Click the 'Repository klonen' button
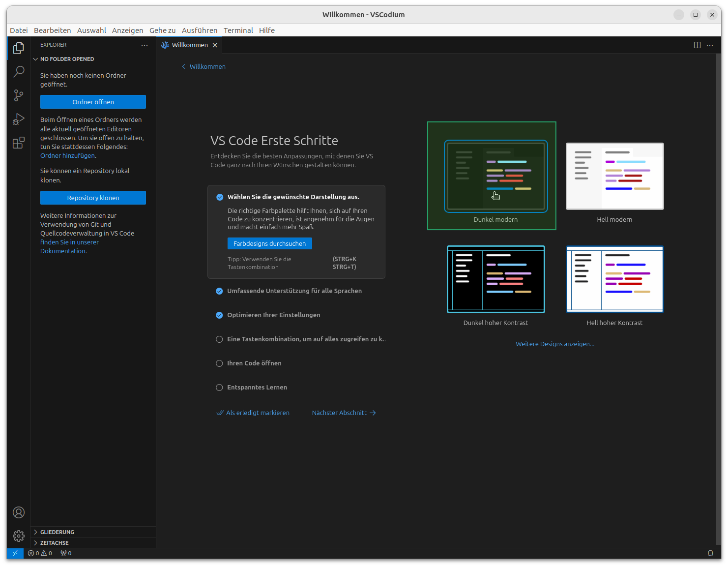728x567 pixels. [93, 198]
